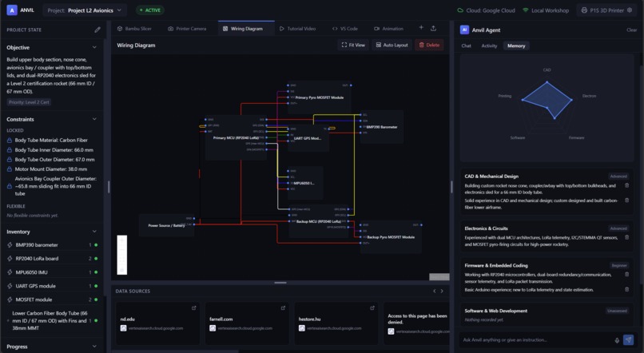The height and width of the screenshot is (353, 644).
Task: Select the Primary MCU (RP2040 LoRa) node
Action: pyautogui.click(x=236, y=138)
